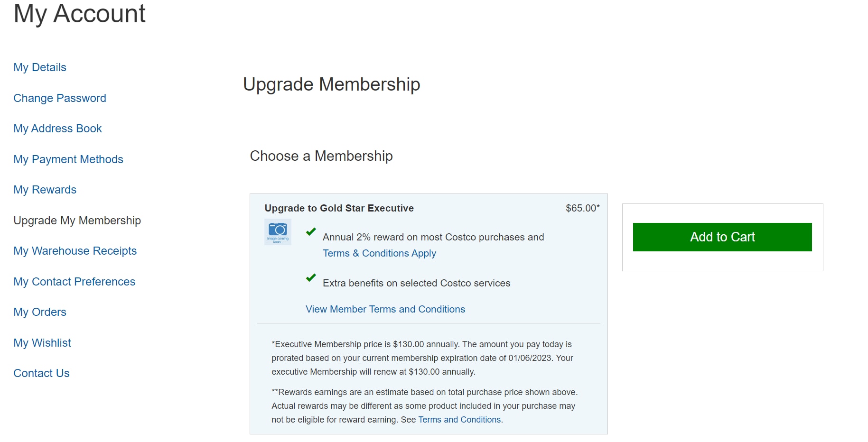Screen dimensions: 868x442
Task: Open Terms & Conditions Apply link
Action: (x=379, y=253)
